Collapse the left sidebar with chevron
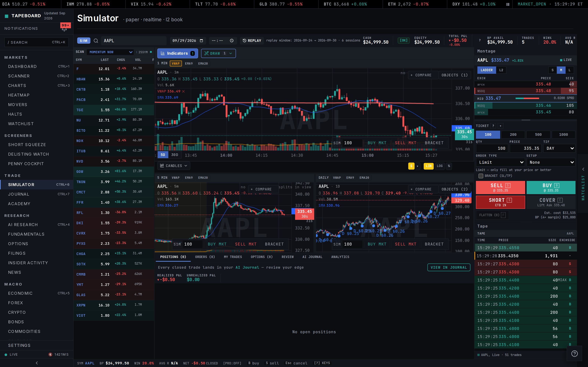Viewport: 588px width, 367px height. pyautogui.click(x=37, y=363)
